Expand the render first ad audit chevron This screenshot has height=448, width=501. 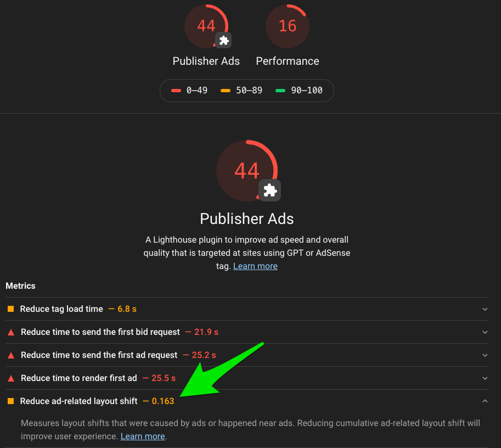click(485, 378)
